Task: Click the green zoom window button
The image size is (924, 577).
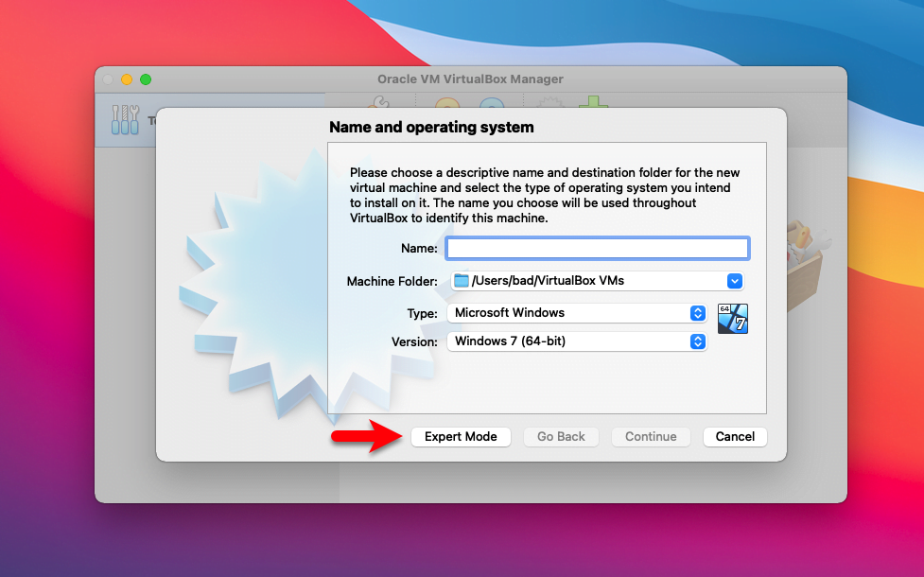Action: click(146, 79)
